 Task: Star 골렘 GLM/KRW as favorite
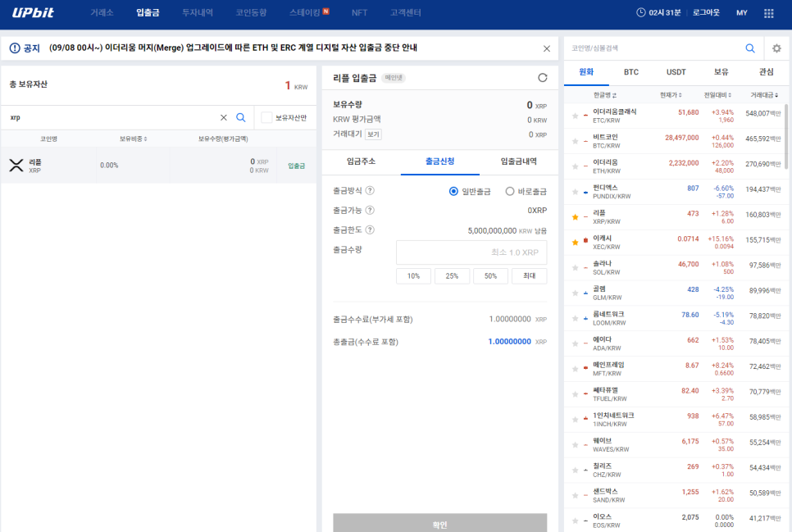[x=575, y=293]
